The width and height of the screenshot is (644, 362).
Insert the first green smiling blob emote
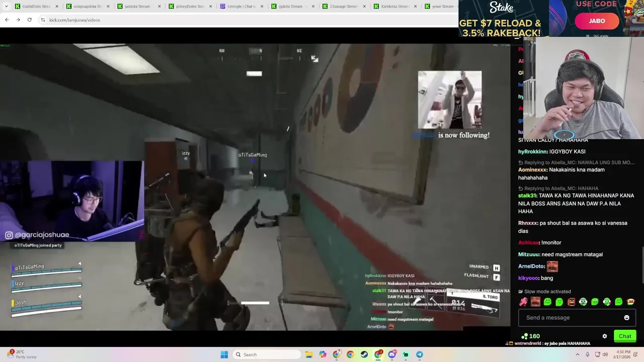547,302
